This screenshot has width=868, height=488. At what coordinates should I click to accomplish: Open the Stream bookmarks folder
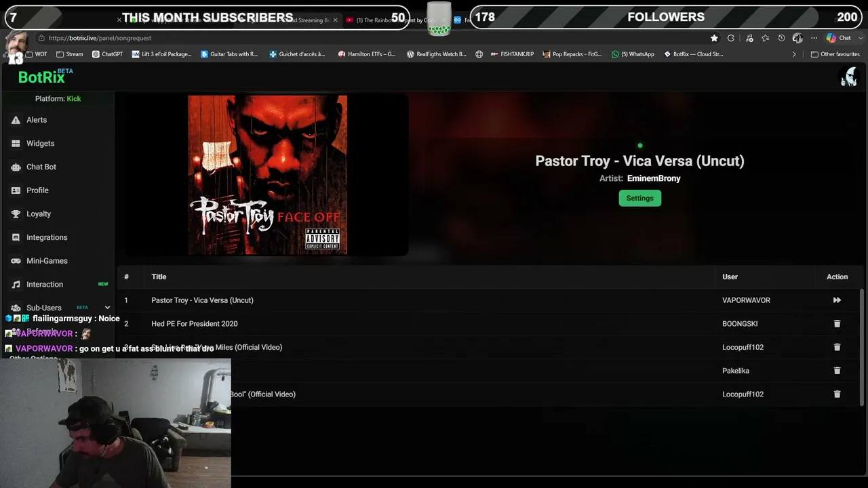(70, 54)
